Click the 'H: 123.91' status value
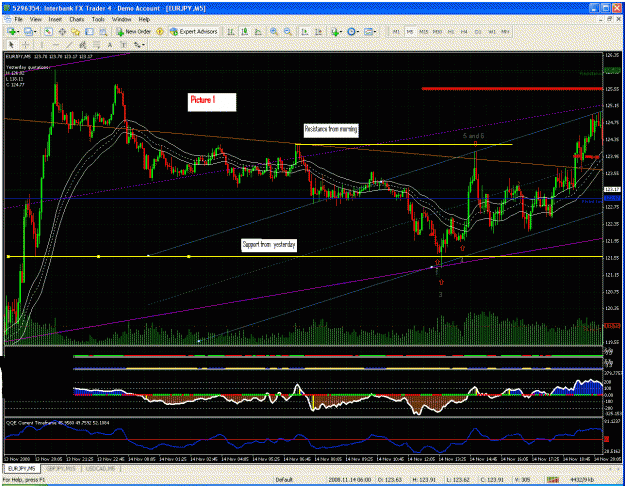 pos(425,480)
